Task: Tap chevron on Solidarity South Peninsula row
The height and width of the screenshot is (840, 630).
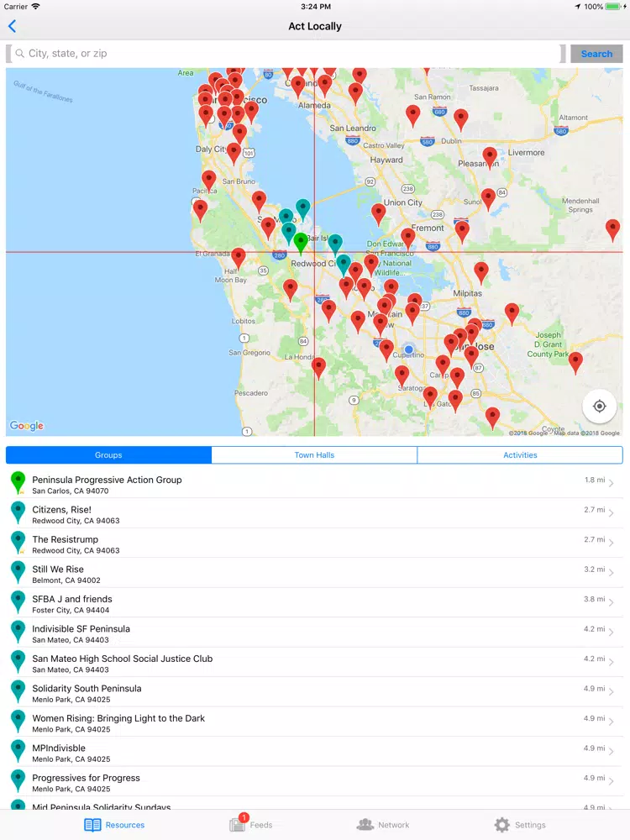Action: (x=612, y=693)
